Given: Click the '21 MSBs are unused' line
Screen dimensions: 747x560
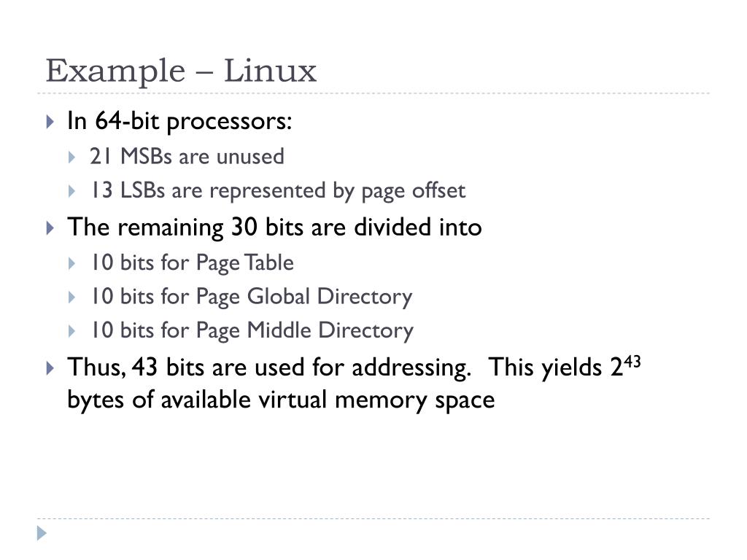Looking at the screenshot, I should tap(187, 157).
